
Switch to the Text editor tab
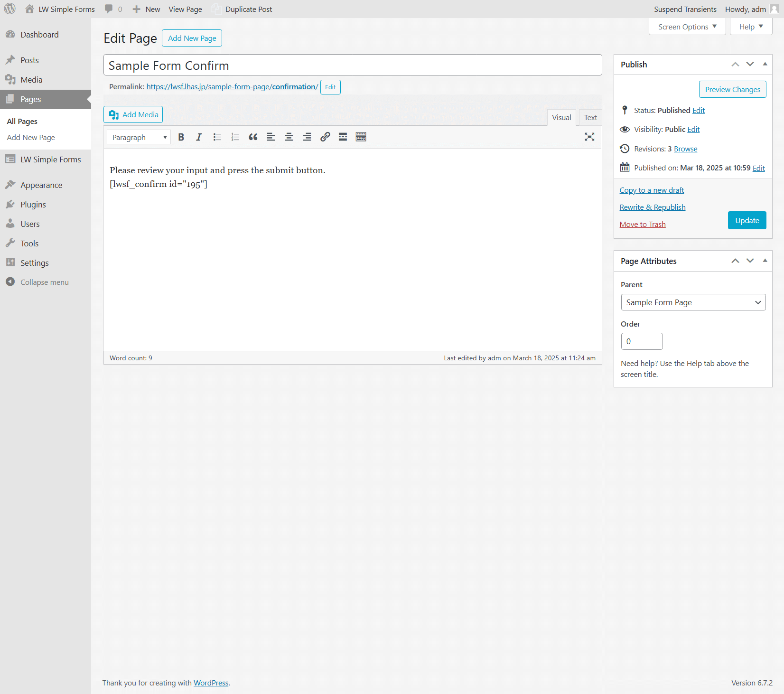(590, 117)
